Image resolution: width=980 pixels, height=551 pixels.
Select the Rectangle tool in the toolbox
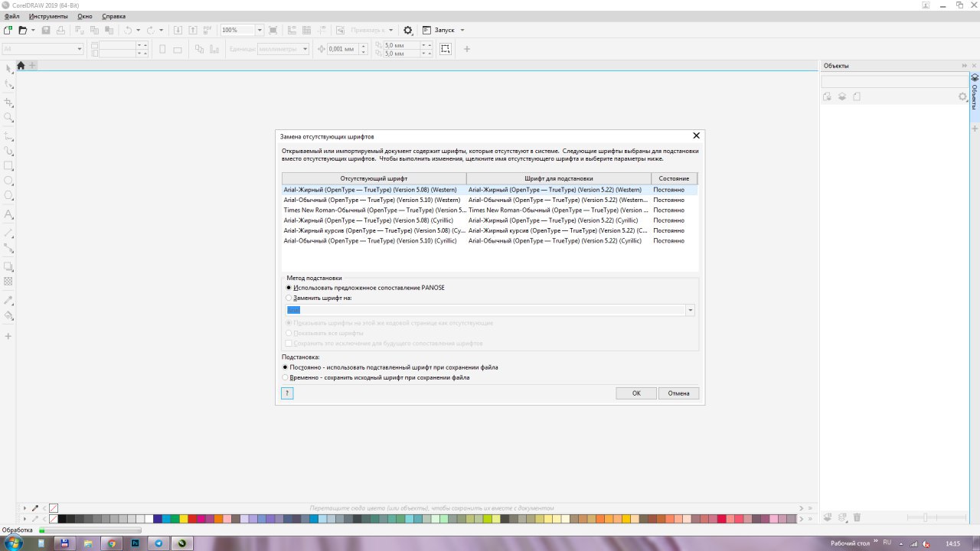click(x=9, y=165)
